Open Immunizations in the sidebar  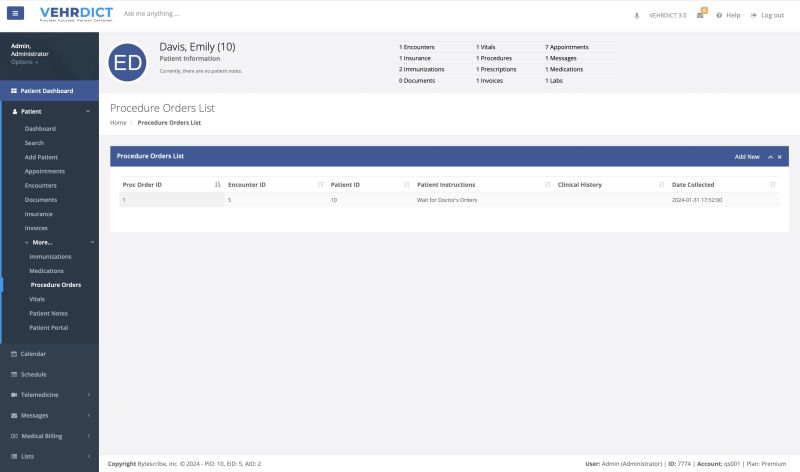(50, 257)
